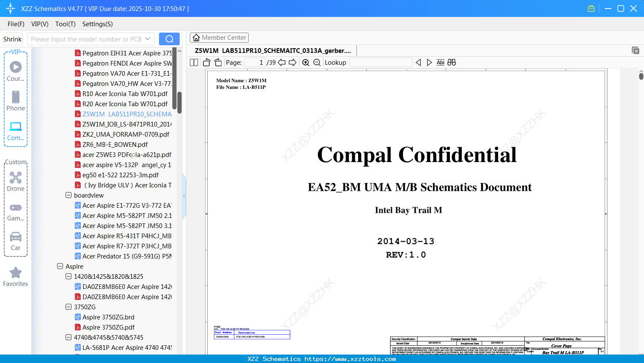
Task: Open the Game console category
Action: coord(16,212)
